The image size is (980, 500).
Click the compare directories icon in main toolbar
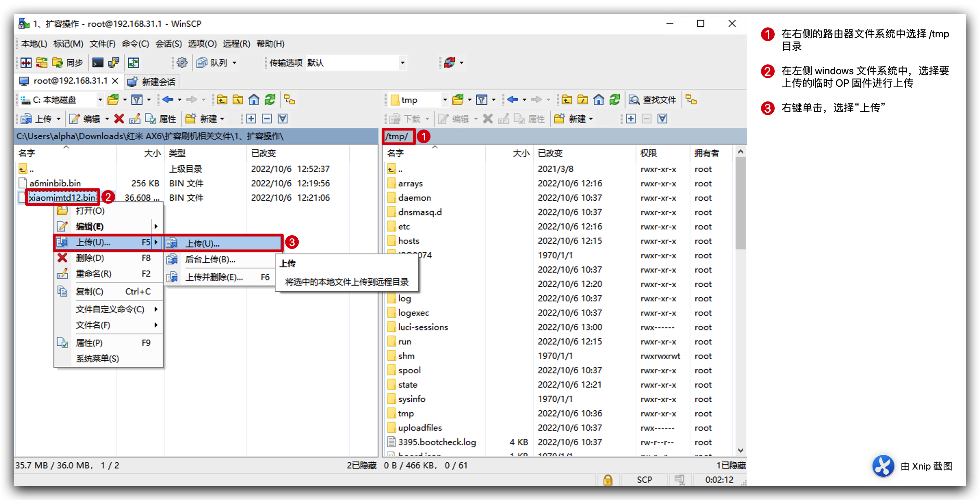pyautogui.click(x=26, y=63)
